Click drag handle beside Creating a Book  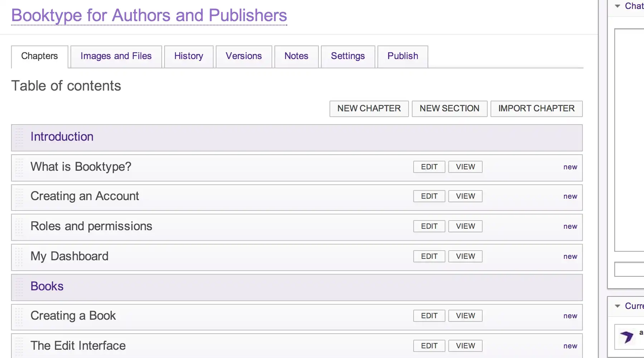pyautogui.click(x=19, y=317)
